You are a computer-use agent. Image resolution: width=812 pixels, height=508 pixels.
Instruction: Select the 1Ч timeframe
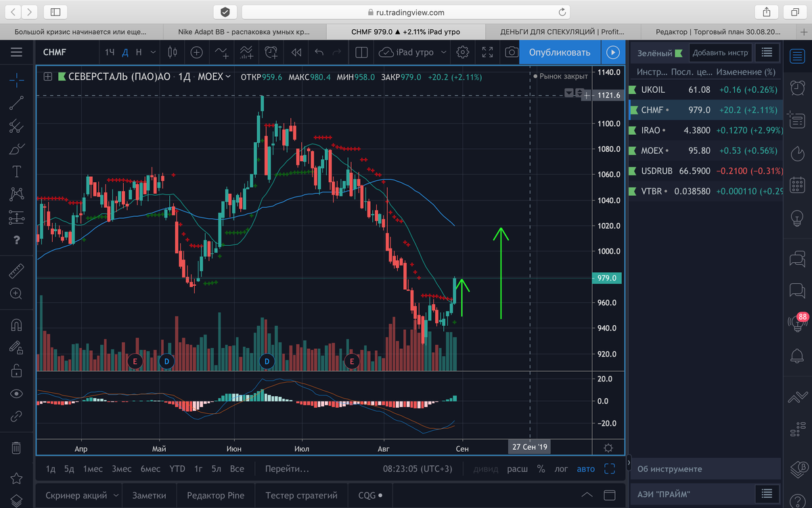point(110,52)
